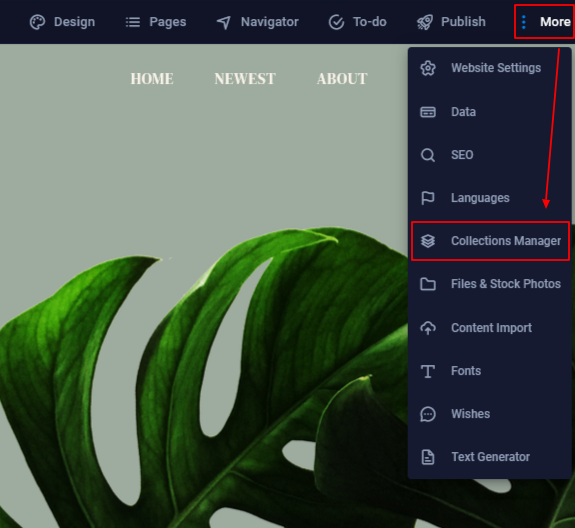Choose Fonts from the dropdown list
575x528 pixels.
(x=490, y=371)
